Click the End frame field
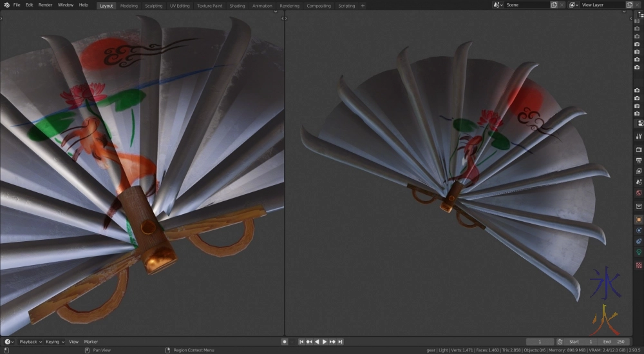The height and width of the screenshot is (354, 644). pyautogui.click(x=614, y=342)
